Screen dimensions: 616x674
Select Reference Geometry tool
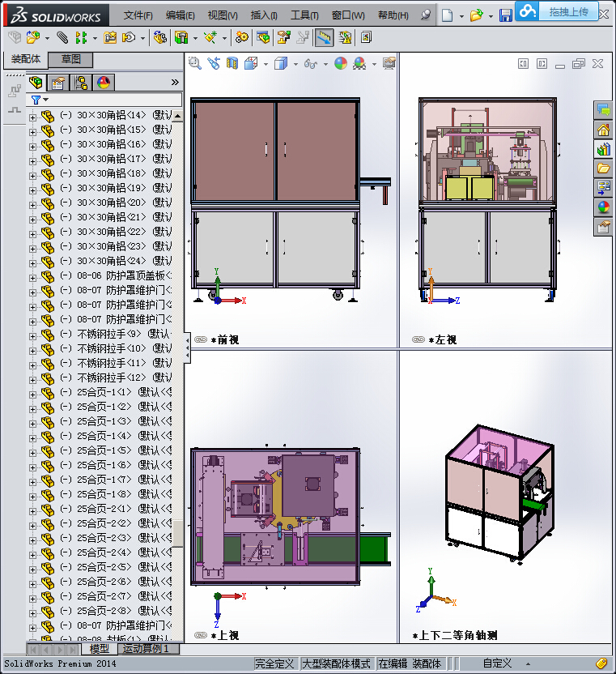[x=210, y=38]
